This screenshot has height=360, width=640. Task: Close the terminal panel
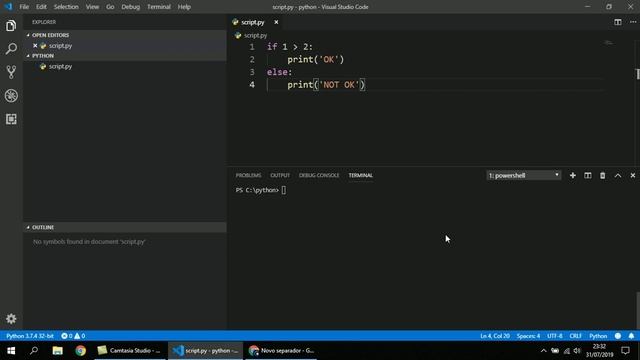[x=633, y=176]
